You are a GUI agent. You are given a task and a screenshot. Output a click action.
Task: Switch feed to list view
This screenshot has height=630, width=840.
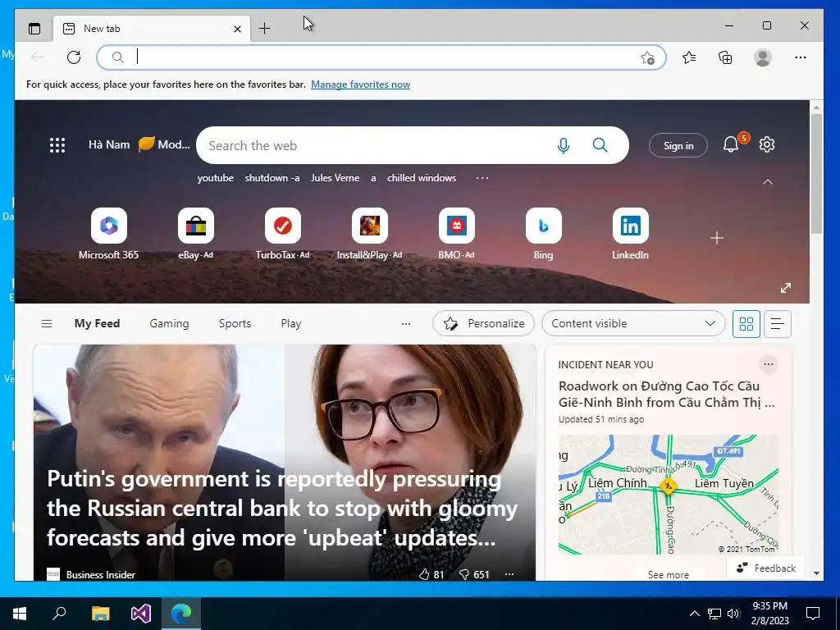click(778, 323)
